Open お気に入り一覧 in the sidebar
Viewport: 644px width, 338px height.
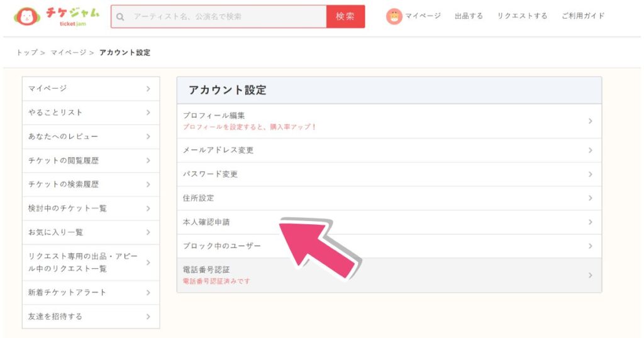pyautogui.click(x=91, y=232)
